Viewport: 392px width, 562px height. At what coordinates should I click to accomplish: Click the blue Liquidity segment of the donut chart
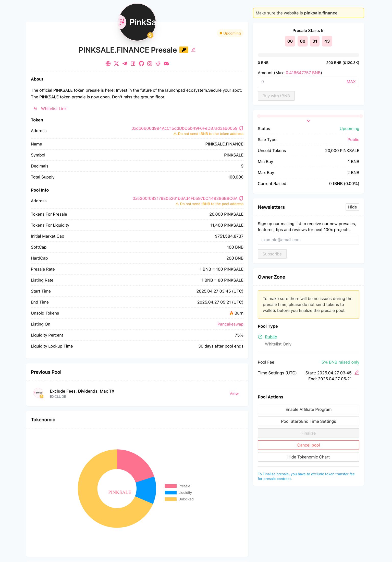(146, 490)
